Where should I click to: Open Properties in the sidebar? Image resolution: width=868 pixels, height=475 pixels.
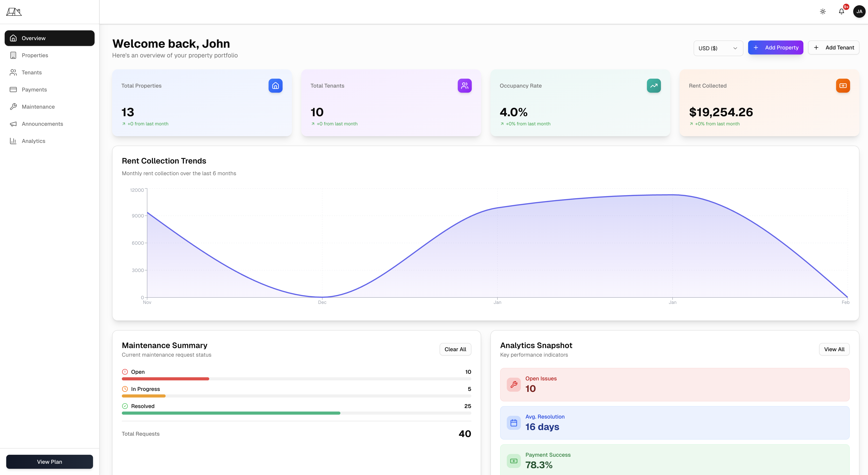click(x=35, y=55)
